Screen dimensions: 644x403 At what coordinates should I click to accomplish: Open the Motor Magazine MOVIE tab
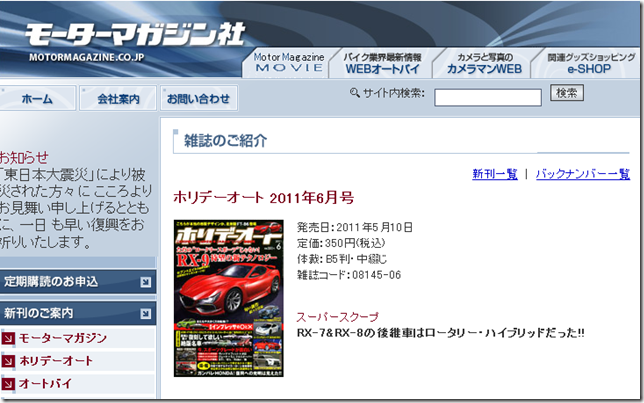[x=289, y=63]
